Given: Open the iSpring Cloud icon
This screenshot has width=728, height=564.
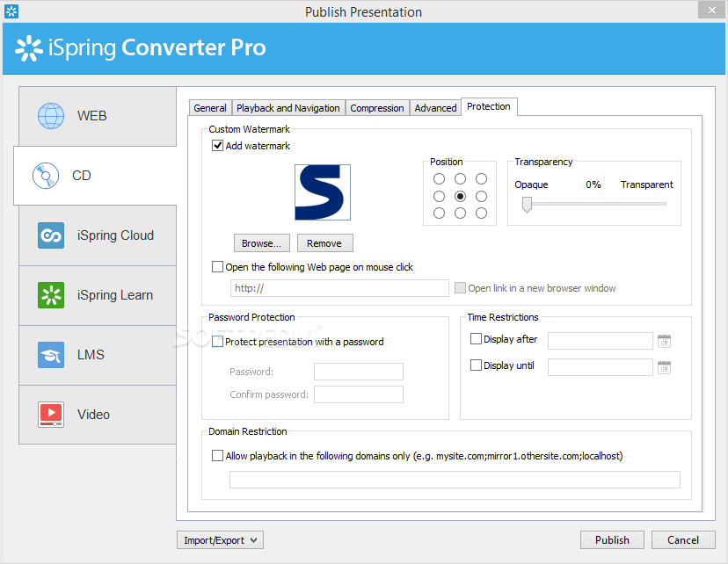Looking at the screenshot, I should pos(51,235).
